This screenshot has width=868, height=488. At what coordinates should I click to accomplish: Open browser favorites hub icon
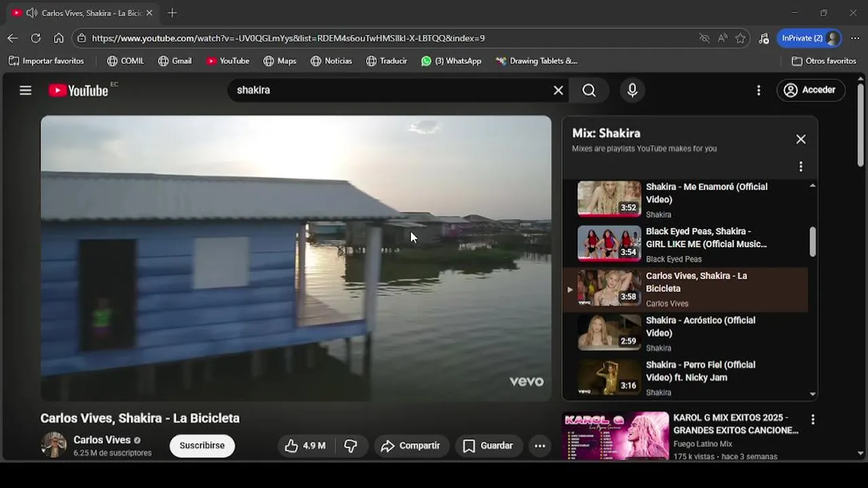pos(764,38)
